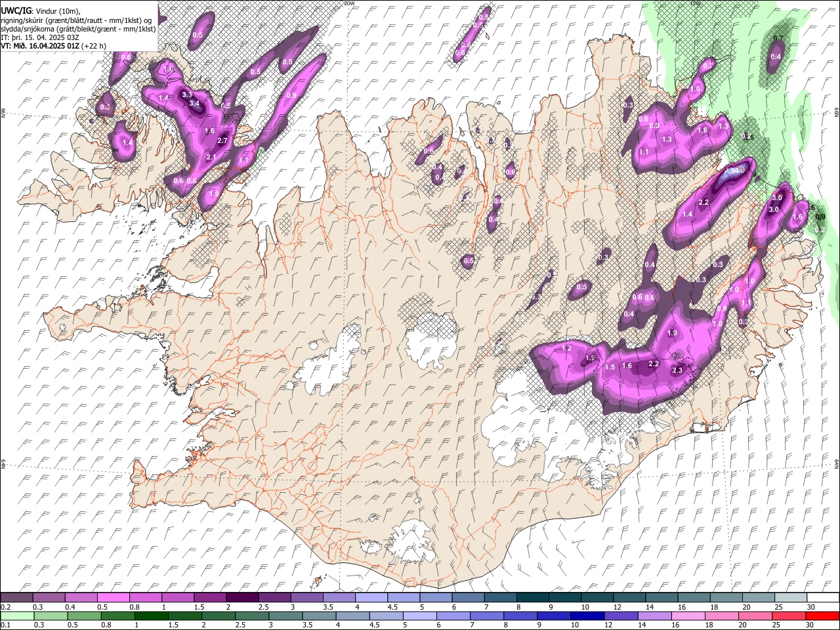Choose the 2.5 swatch in the lower legend row
Viewport: 840px width, 630px height.
pos(251,616)
